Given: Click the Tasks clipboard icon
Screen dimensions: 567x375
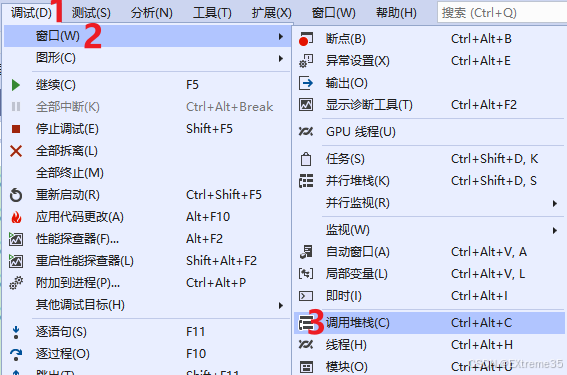Looking at the screenshot, I should [306, 159].
